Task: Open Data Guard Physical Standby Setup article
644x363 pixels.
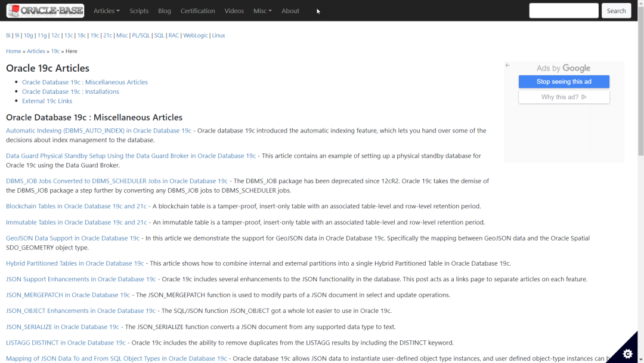Action: 131,155
